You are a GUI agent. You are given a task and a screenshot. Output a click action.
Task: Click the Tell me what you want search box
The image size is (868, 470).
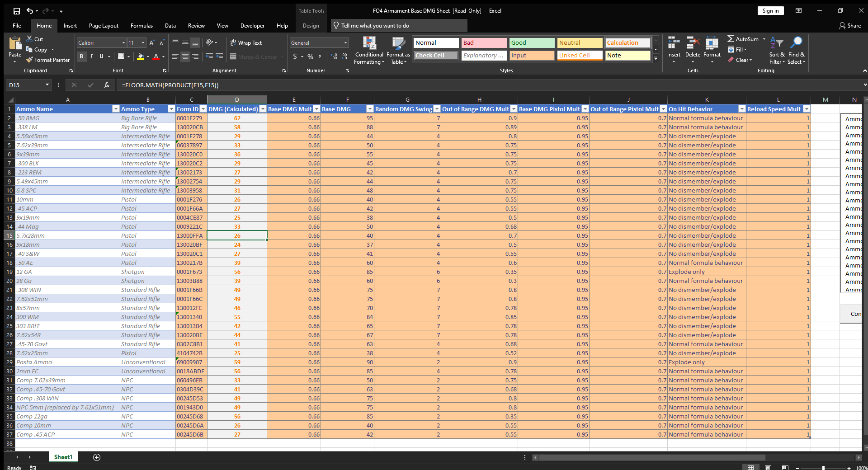pos(399,26)
